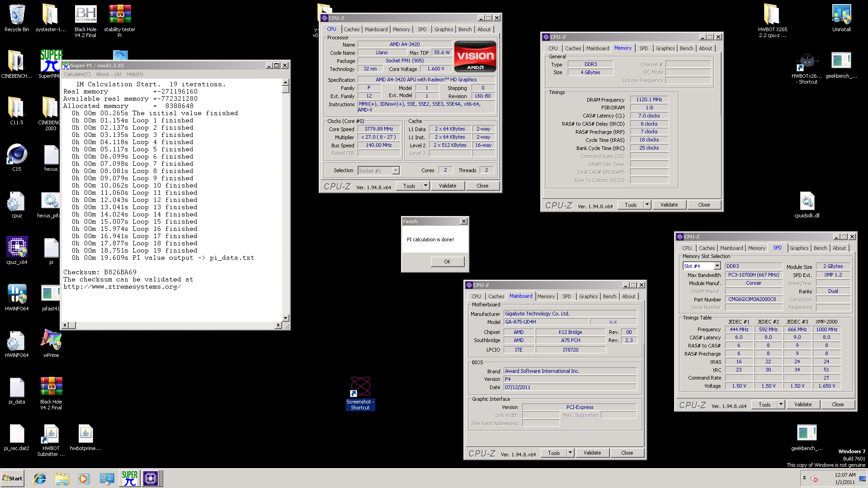Switch to Super PI taskbar button
Viewport: 868px width, 488px height.
(x=129, y=479)
